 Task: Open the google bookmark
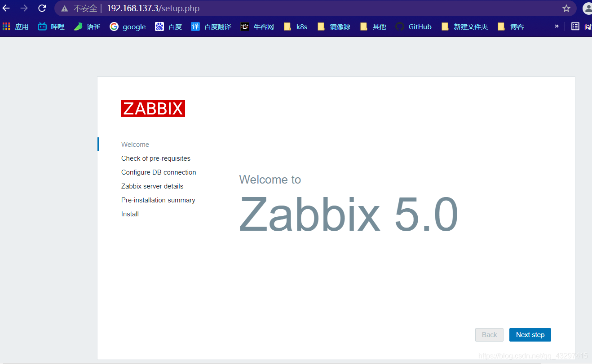(128, 26)
